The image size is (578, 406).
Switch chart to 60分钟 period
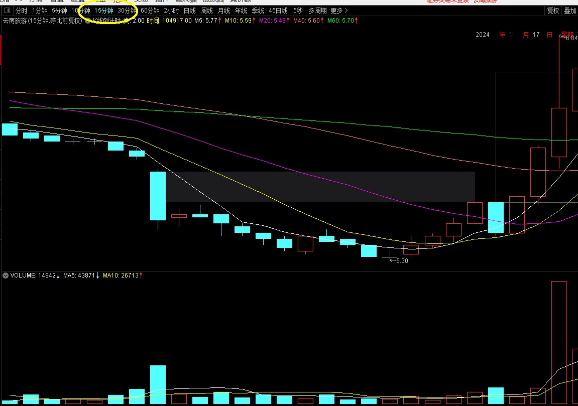[x=150, y=11]
